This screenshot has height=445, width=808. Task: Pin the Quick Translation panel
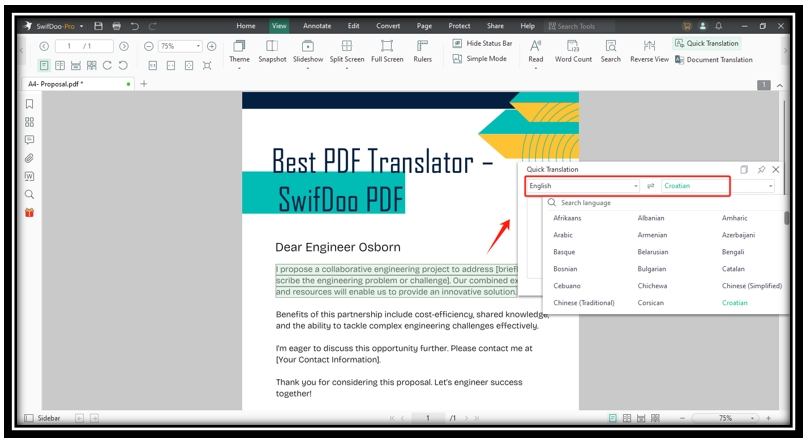[x=761, y=169]
